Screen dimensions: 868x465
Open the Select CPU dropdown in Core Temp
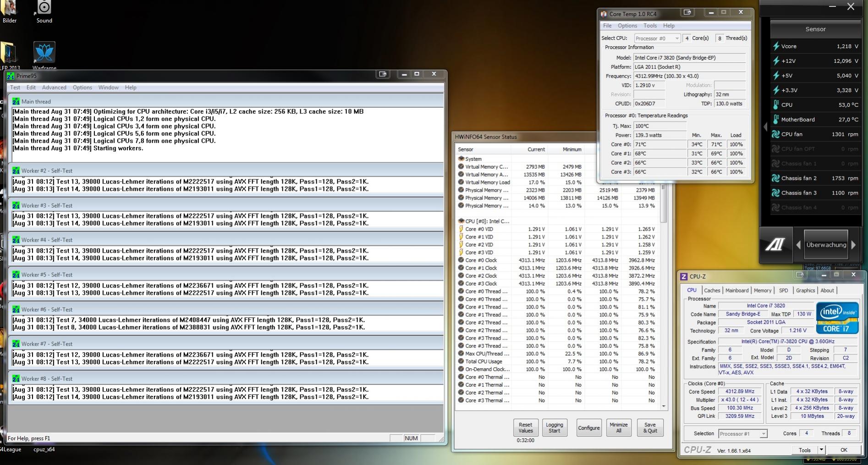657,38
